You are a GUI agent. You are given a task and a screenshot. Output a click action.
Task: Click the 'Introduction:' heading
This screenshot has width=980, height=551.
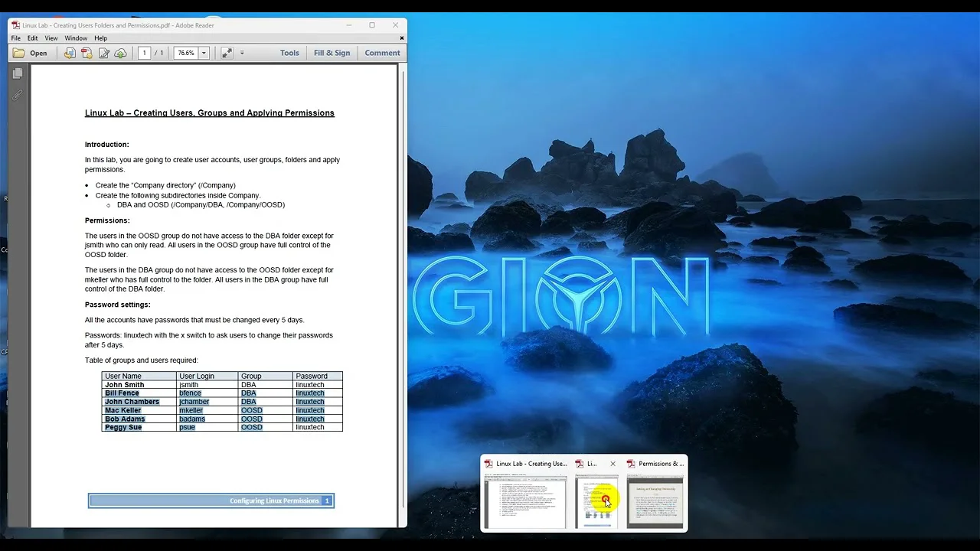107,145
